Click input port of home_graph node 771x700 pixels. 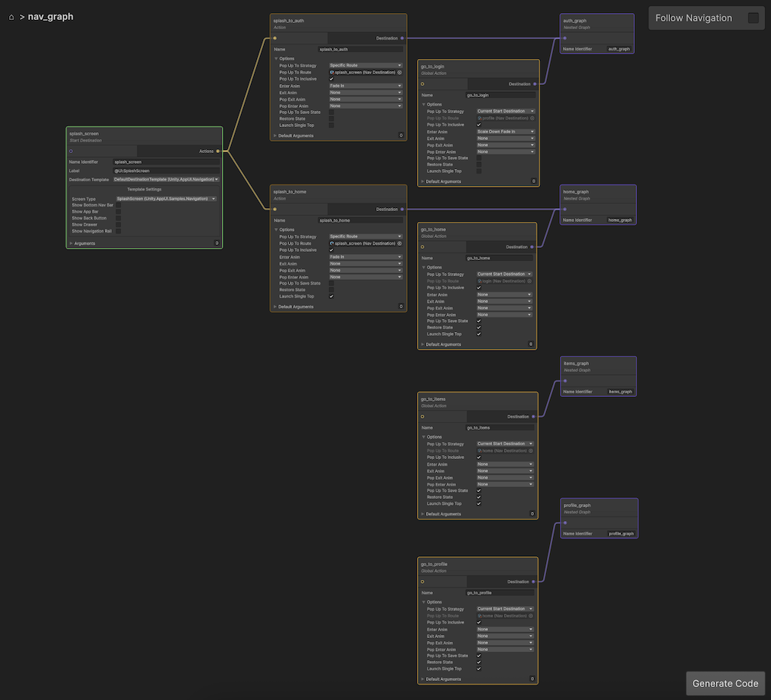coord(565,209)
